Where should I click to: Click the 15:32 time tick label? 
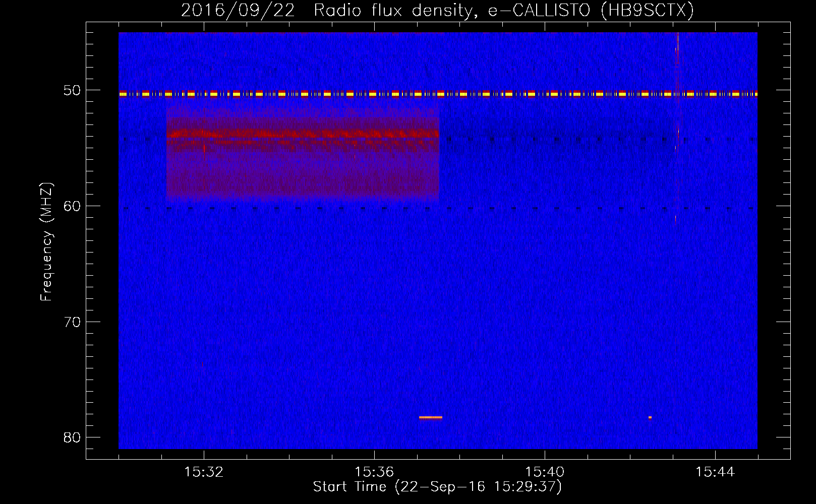(204, 472)
